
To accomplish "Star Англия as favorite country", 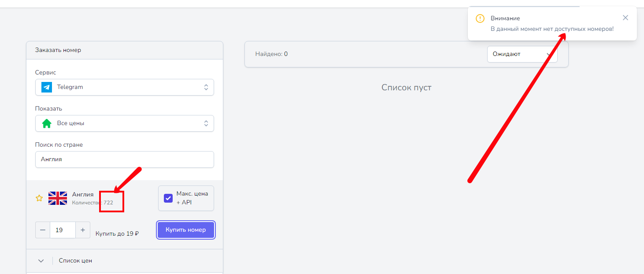I will pyautogui.click(x=39, y=198).
